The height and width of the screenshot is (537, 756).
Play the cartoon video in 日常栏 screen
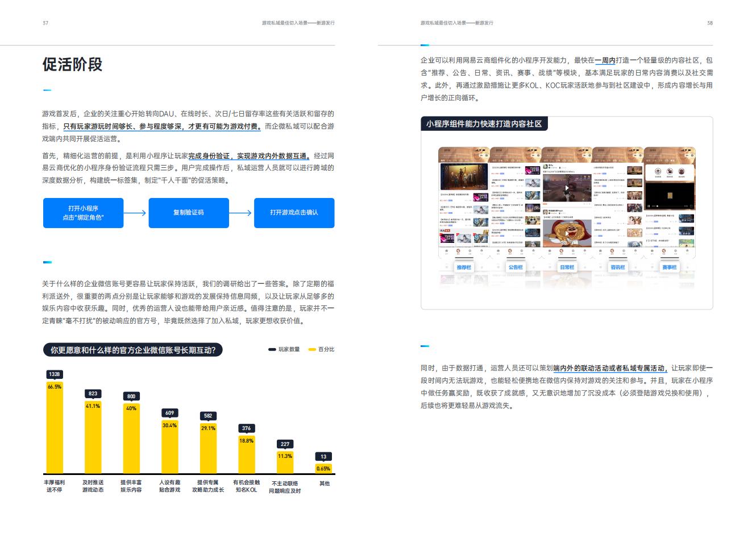(567, 233)
